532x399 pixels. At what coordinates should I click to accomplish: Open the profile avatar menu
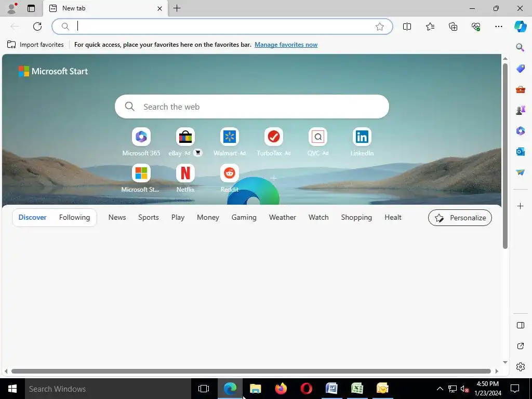coord(12,8)
